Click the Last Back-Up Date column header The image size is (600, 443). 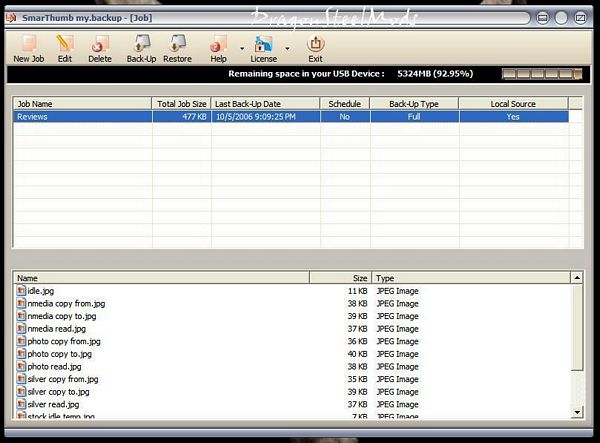click(x=265, y=104)
